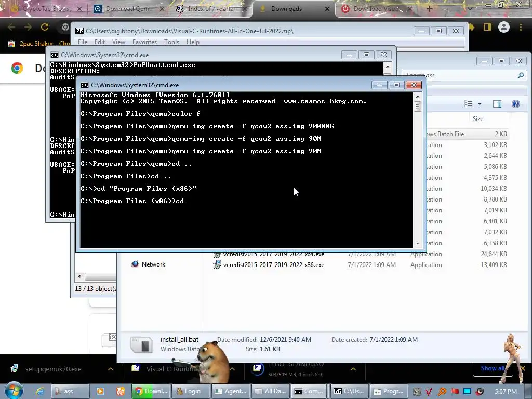Click the front cmd window scrollbar up arrow
532x399 pixels.
pos(418,97)
